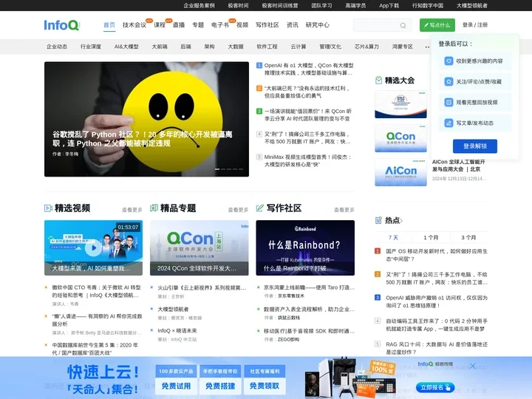This screenshot has height=399, width=532.
Task: Open the 课程 navigation item
Action: [160, 25]
